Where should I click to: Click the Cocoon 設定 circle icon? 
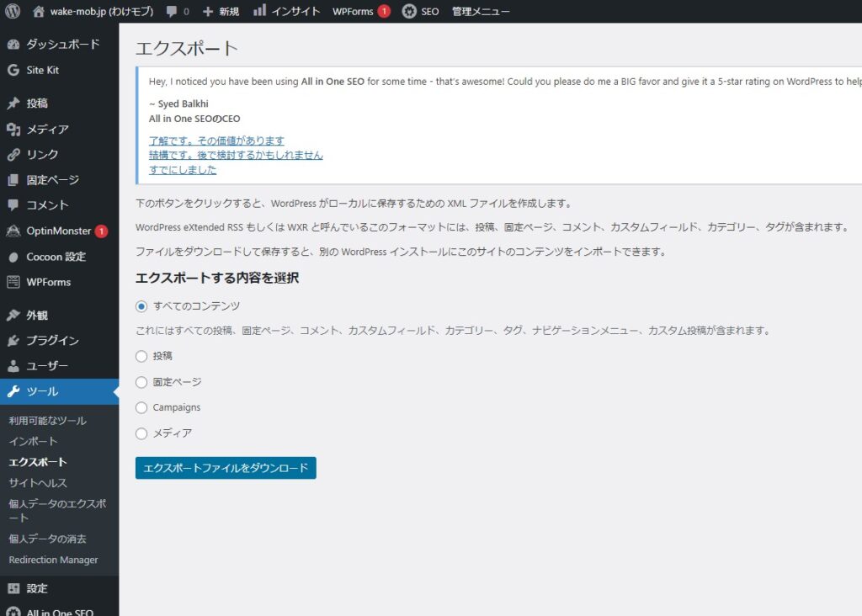tap(13, 257)
